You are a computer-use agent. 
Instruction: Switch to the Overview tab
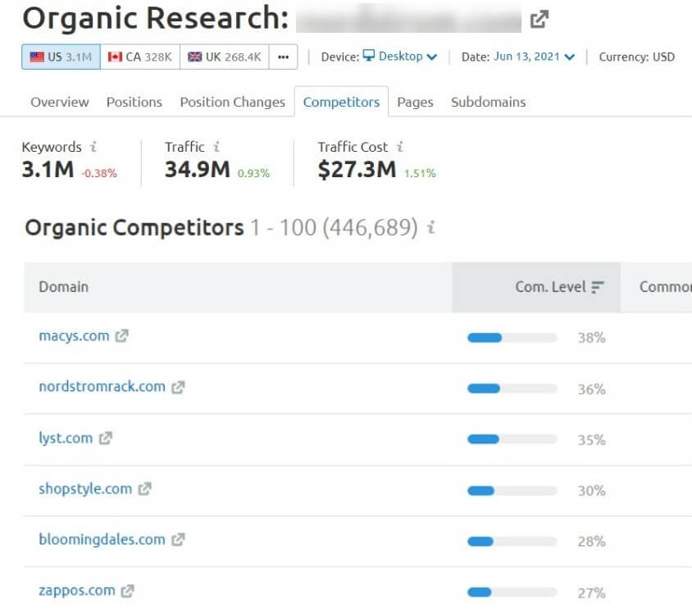click(60, 102)
